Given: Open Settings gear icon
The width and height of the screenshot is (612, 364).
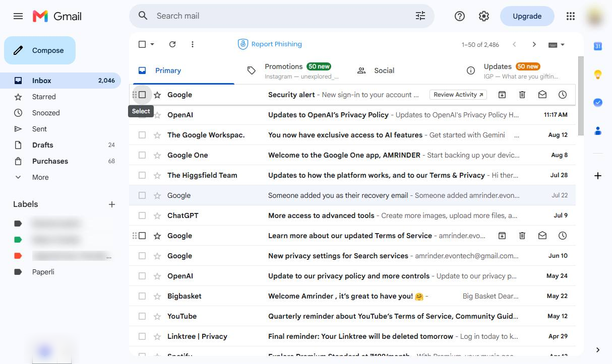Looking at the screenshot, I should click(x=484, y=16).
